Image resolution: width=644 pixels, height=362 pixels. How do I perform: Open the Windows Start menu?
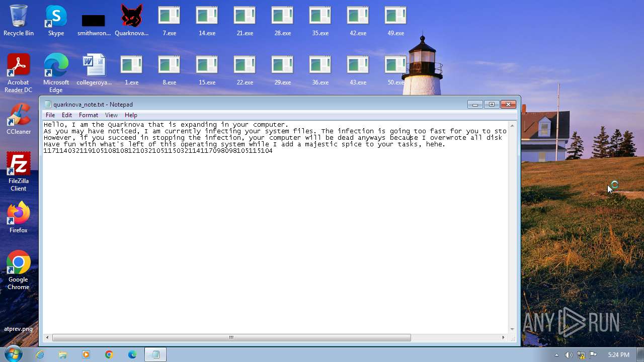14,354
